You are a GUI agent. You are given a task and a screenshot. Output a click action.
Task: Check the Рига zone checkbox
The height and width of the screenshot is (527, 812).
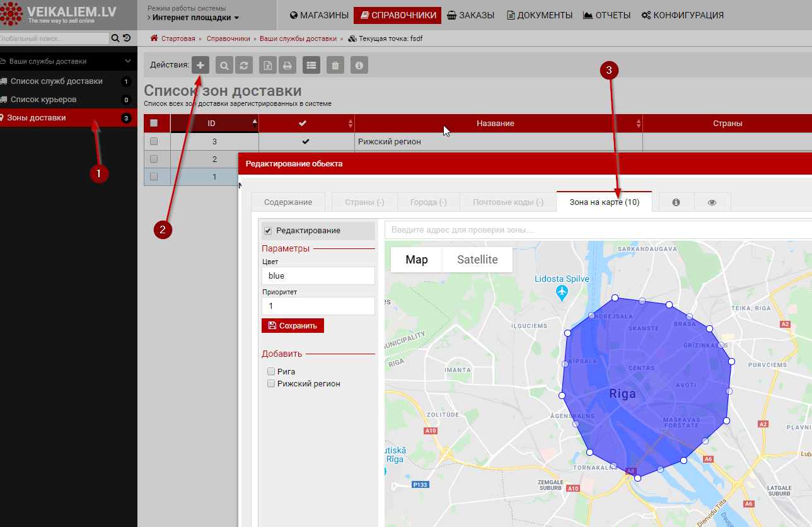point(271,371)
